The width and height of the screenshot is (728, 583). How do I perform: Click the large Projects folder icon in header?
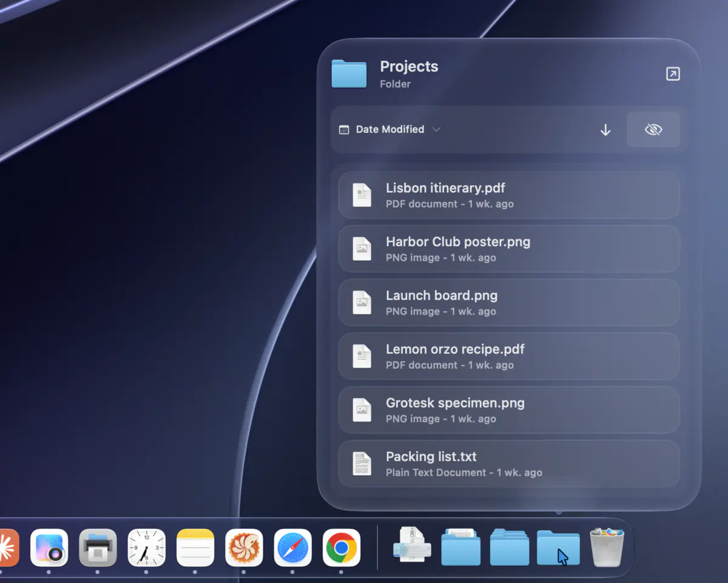point(349,74)
